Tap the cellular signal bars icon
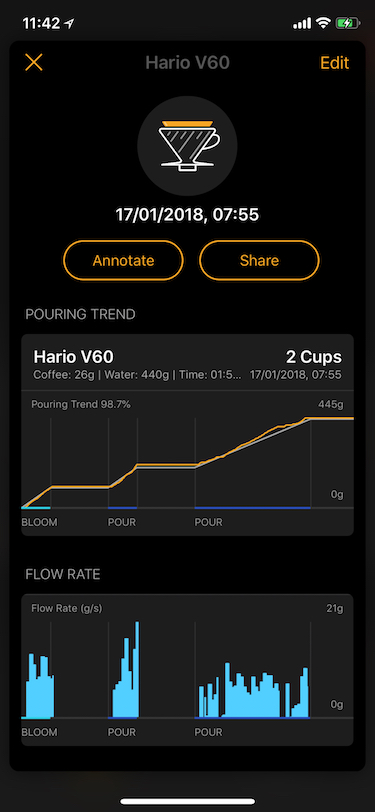The height and width of the screenshot is (812, 375). 302,23
